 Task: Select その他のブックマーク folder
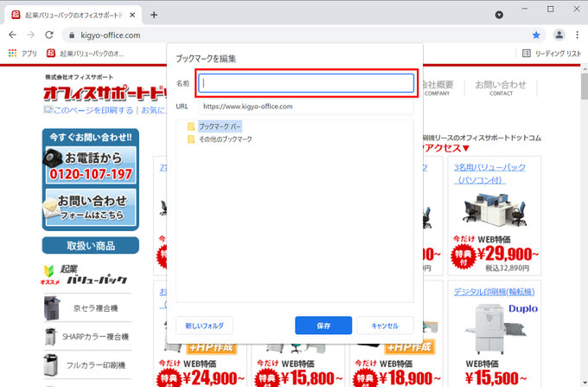220,139
